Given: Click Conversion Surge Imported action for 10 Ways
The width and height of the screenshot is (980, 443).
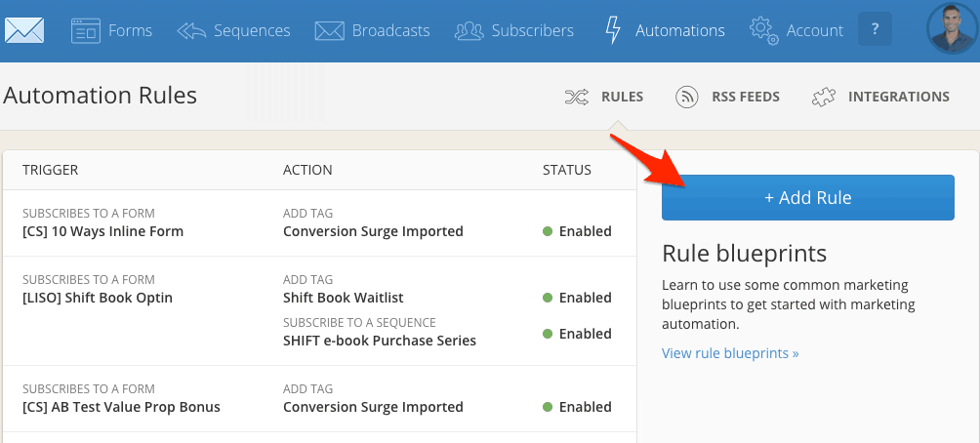Looking at the screenshot, I should tap(373, 231).
